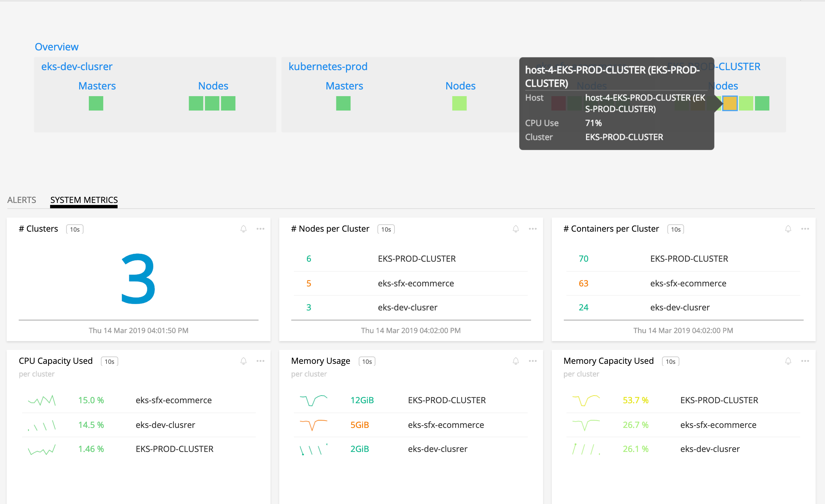The width and height of the screenshot is (825, 504).
Task: Open alert bell on # Clusters chart
Action: [243, 229]
